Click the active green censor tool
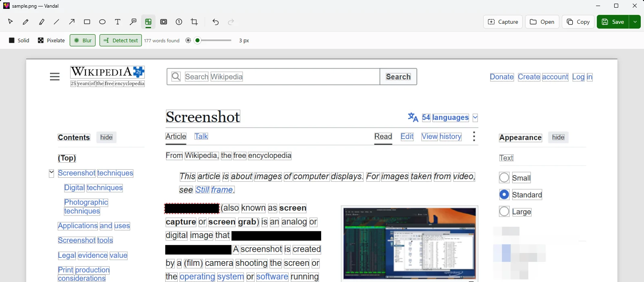 148,22
